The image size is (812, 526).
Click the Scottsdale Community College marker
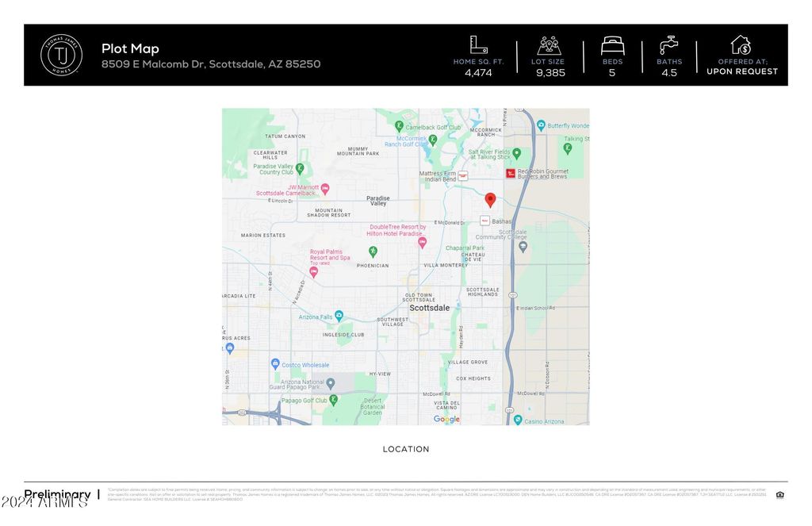(523, 248)
